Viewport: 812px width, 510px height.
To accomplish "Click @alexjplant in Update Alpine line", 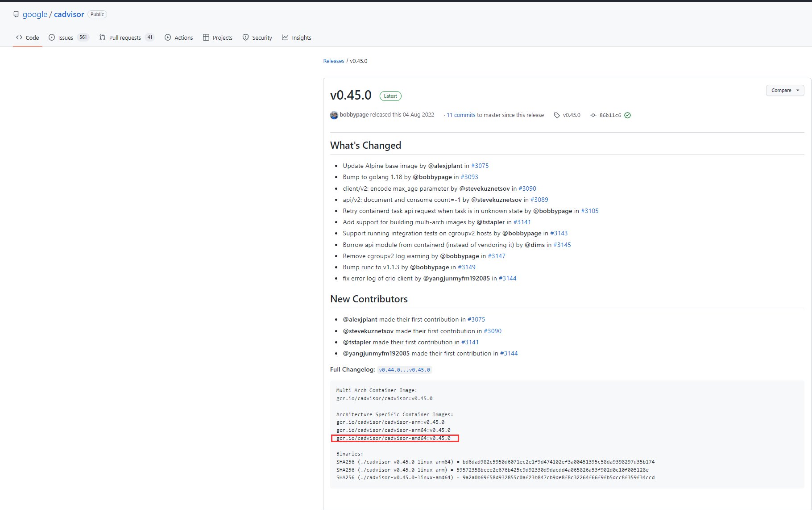I will click(x=445, y=166).
